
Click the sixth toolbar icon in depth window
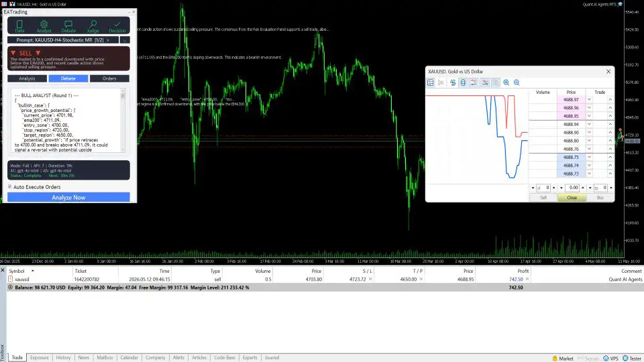point(485,82)
